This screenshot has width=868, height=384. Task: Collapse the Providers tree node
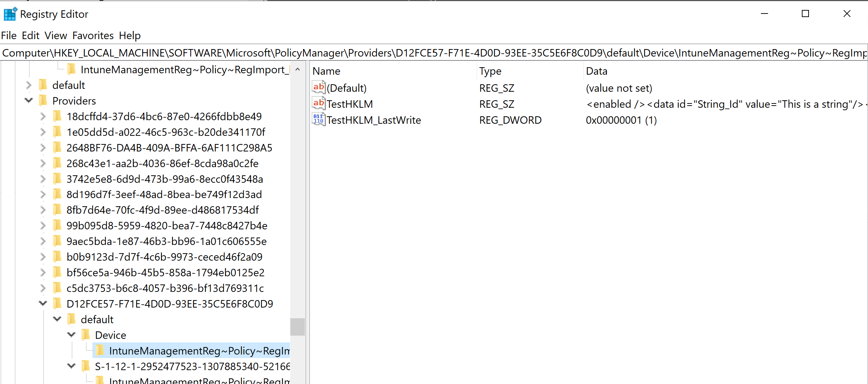point(29,101)
